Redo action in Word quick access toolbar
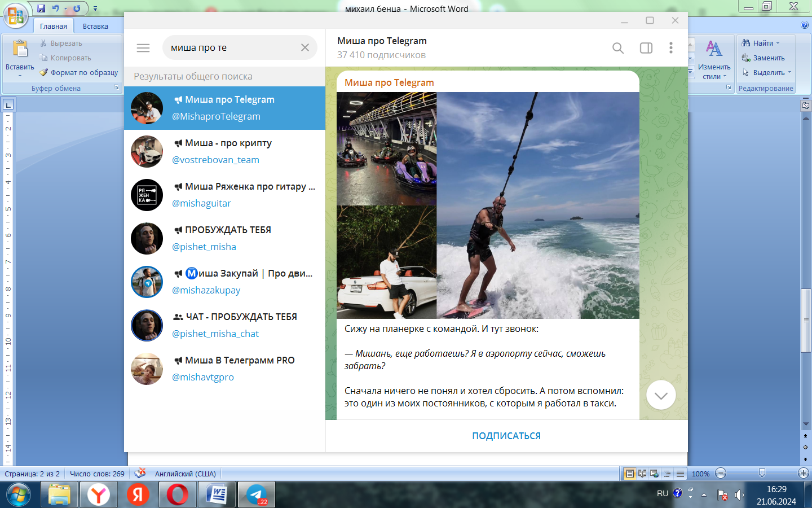This screenshot has width=812, height=508. point(77,8)
